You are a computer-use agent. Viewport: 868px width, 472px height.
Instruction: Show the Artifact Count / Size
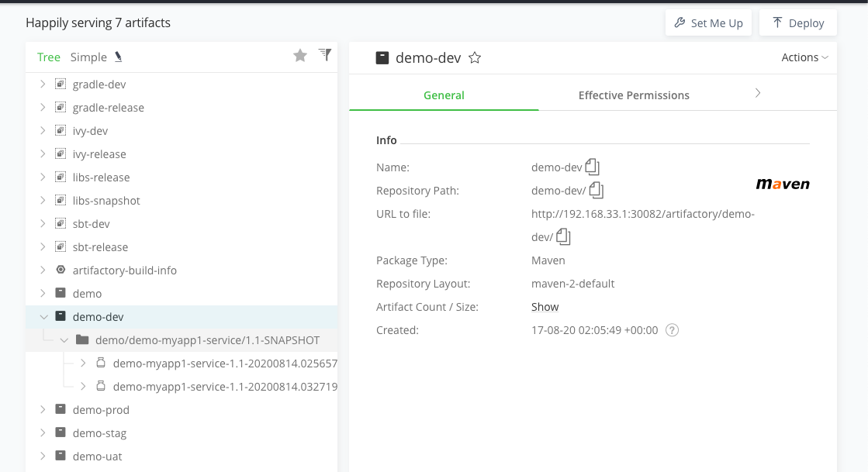pos(545,307)
